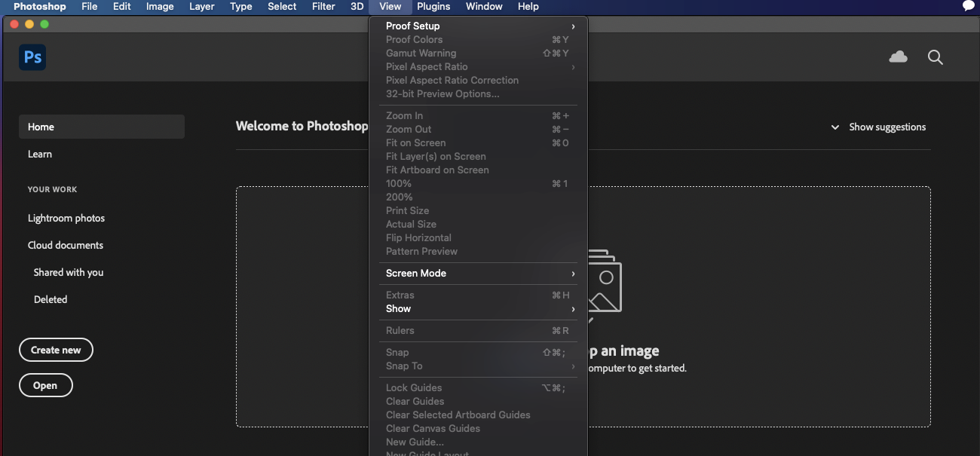Open Lightroom photos in sidebar
980x456 pixels.
point(66,218)
